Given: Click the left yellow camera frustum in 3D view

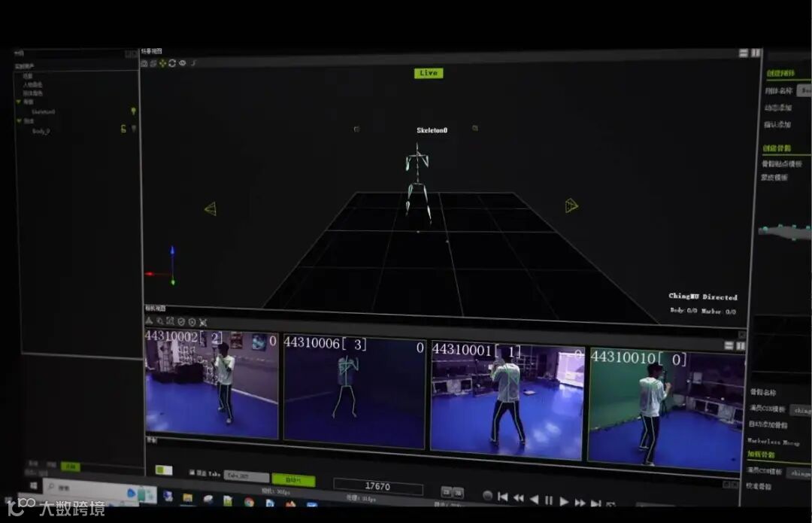Looking at the screenshot, I should click(x=211, y=208).
